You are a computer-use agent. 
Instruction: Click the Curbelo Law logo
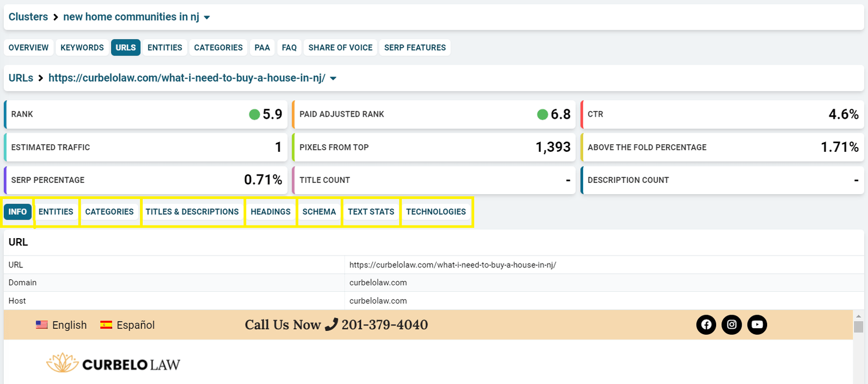113,363
